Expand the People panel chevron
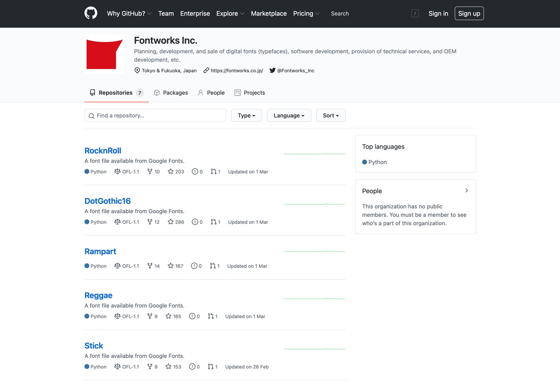Viewport: 560px width, 392px height. tap(466, 191)
